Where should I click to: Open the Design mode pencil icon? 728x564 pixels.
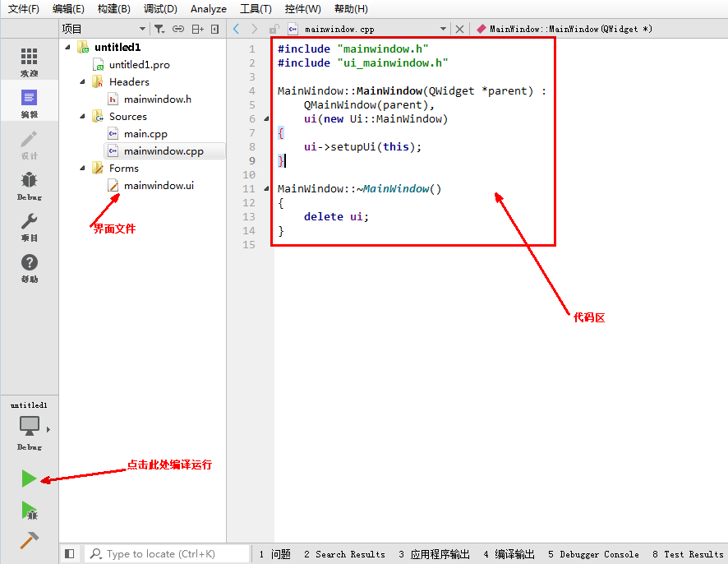[x=29, y=139]
